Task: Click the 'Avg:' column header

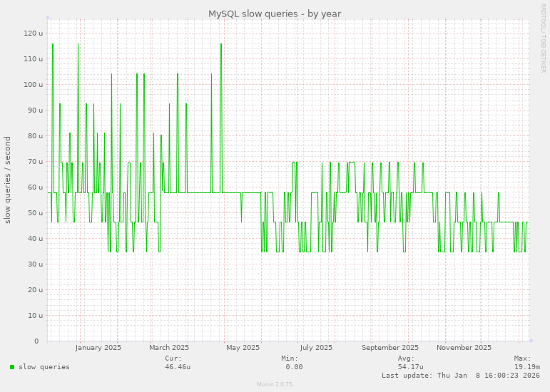Action: (406, 359)
